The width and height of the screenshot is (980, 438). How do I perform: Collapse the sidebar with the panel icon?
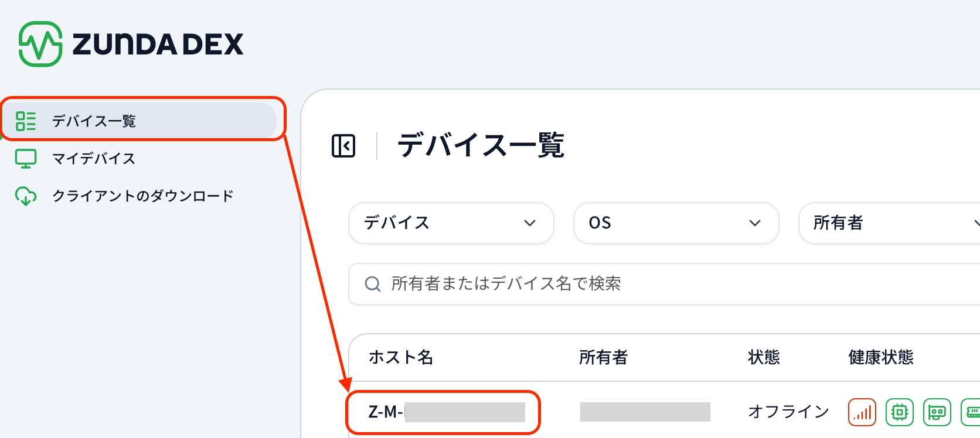[343, 146]
